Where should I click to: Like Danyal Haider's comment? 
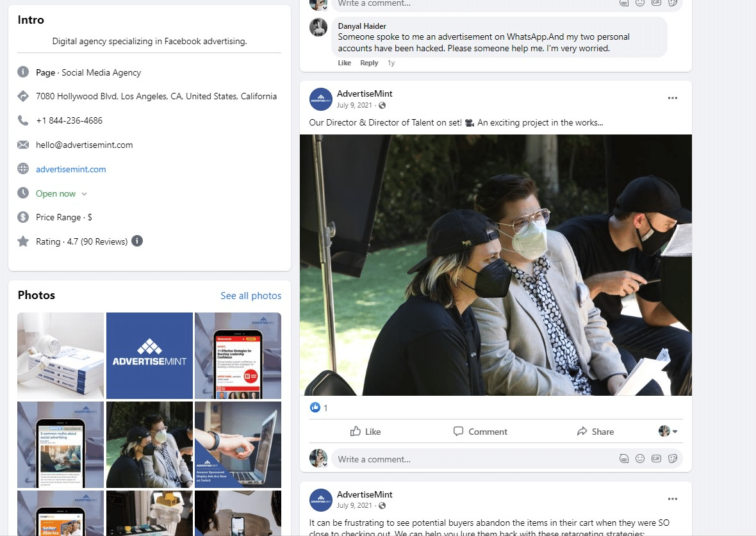pyautogui.click(x=344, y=63)
